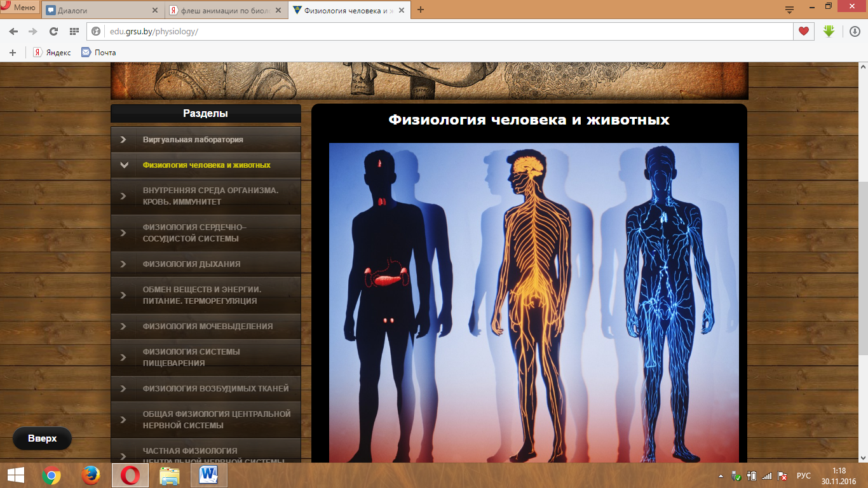Reload the page with the refresh icon
The width and height of the screenshot is (868, 488).
pos(53,31)
